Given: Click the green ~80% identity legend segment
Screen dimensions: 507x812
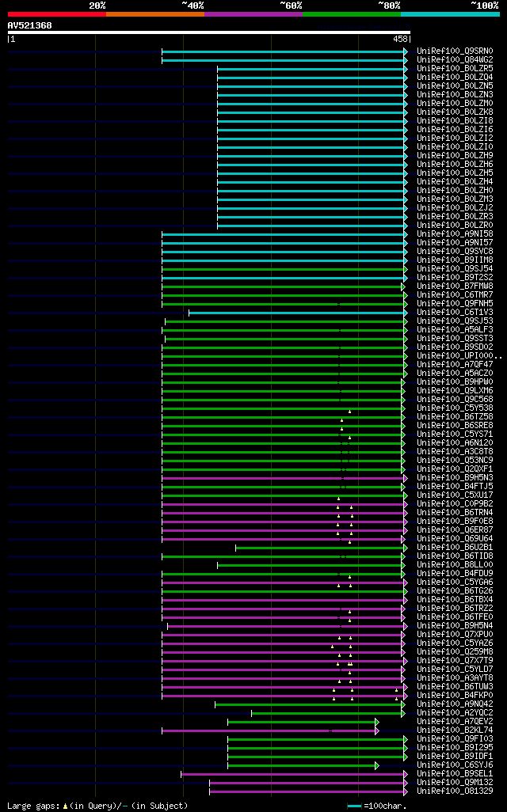Looking at the screenshot, I should point(352,14).
